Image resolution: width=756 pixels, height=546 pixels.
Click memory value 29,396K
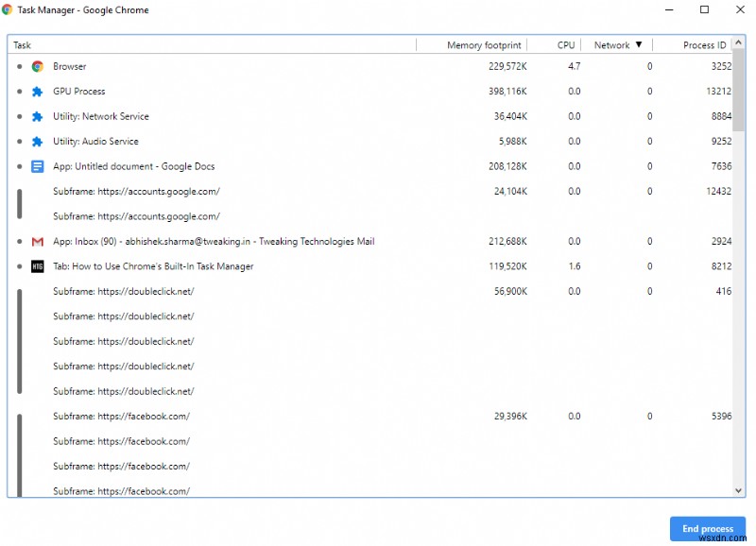(510, 417)
